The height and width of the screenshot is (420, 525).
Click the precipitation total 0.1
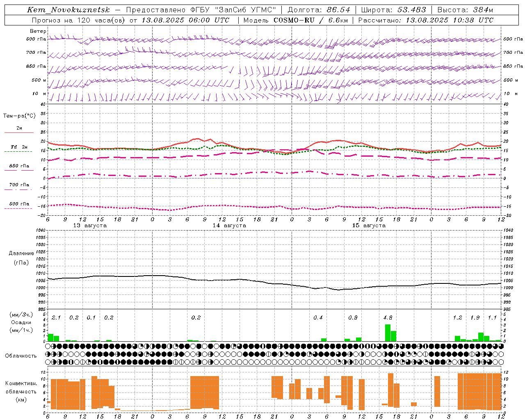91,318
